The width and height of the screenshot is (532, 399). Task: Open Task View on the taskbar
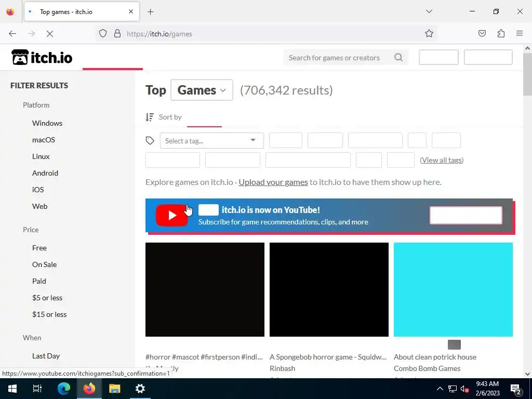tap(37, 389)
